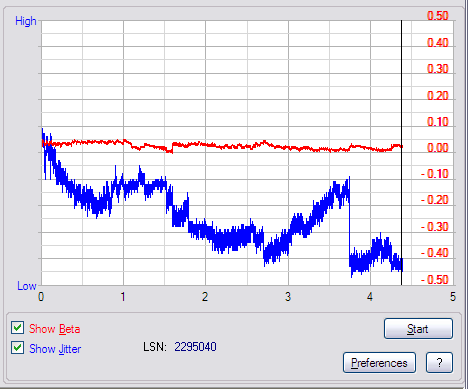Screen dimensions: 468x389
Task: Click the 0.50 value on beta axis
Action: point(438,16)
